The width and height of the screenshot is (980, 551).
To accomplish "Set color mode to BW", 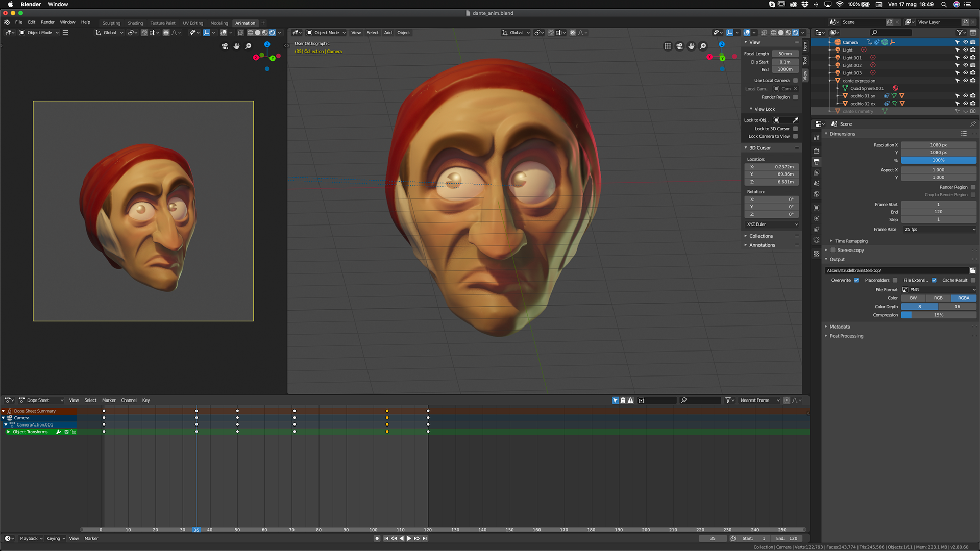I will [913, 298].
